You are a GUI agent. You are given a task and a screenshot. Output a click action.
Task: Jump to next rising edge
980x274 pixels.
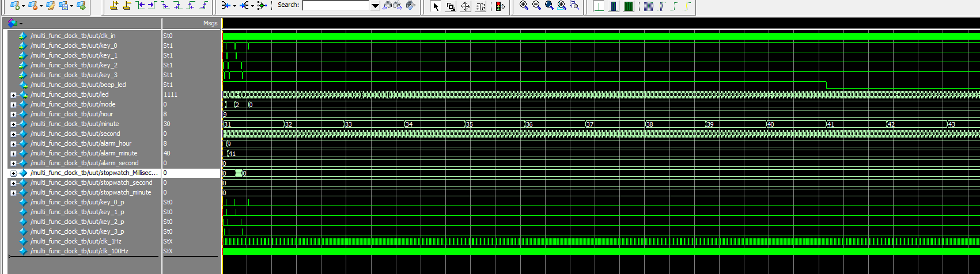click(203, 5)
